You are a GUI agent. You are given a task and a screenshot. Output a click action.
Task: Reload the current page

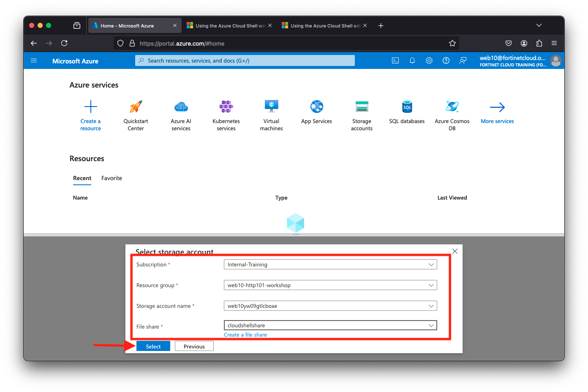(x=64, y=43)
